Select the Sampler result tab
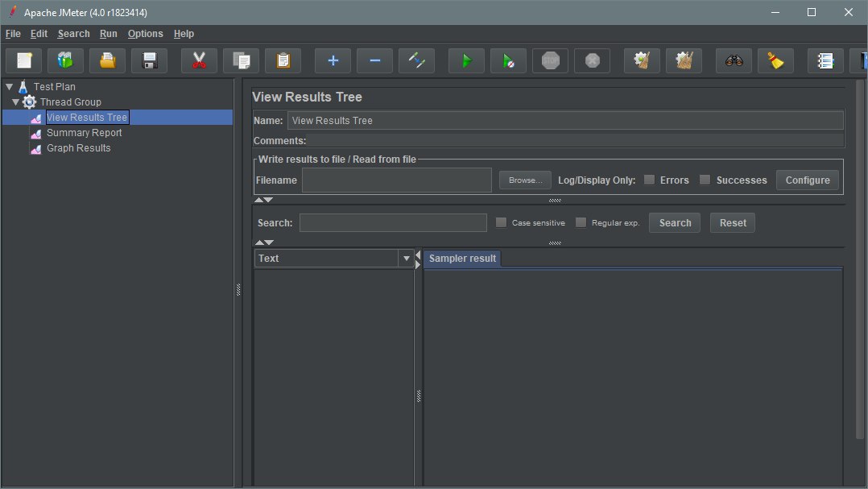 (x=462, y=258)
